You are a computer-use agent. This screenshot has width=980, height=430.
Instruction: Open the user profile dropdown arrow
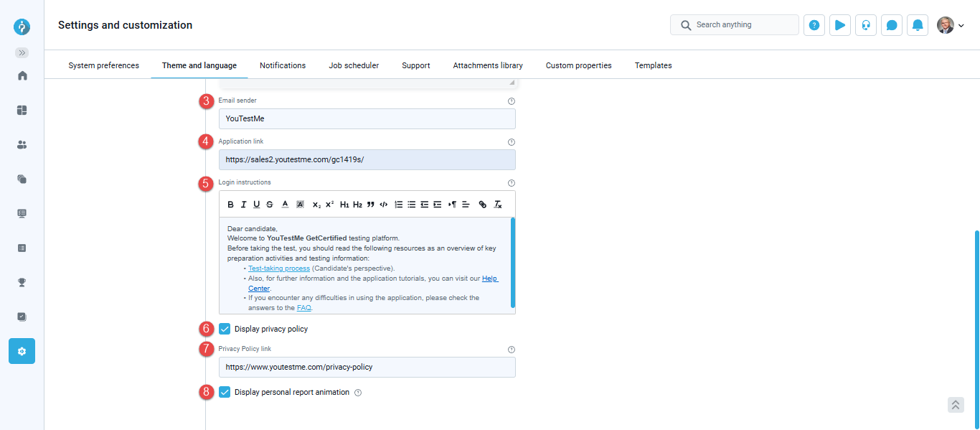(961, 26)
